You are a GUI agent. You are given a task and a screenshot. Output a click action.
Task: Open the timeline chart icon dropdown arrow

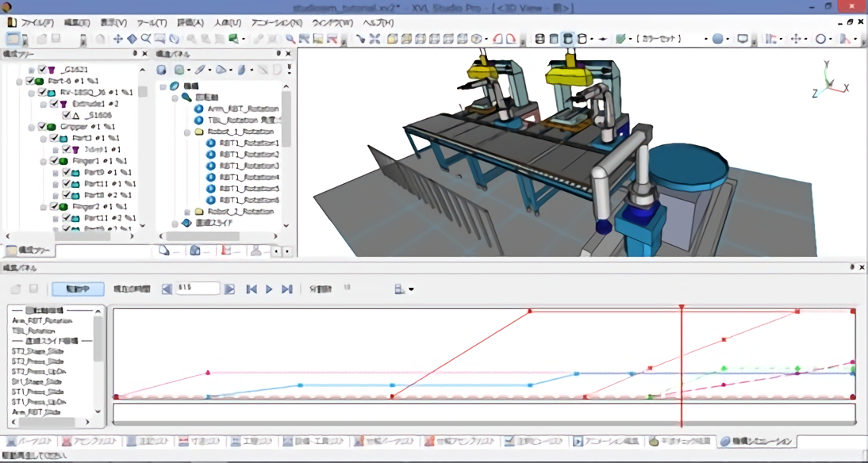pos(411,289)
